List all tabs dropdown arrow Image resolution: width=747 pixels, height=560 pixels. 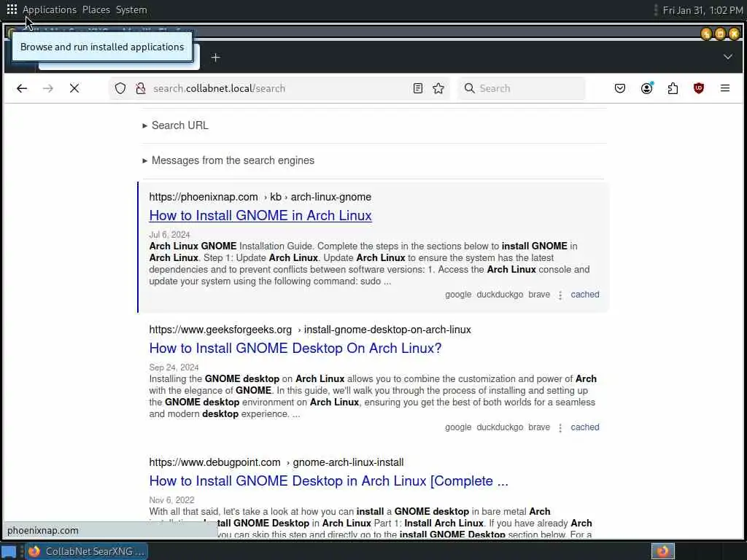click(x=728, y=57)
